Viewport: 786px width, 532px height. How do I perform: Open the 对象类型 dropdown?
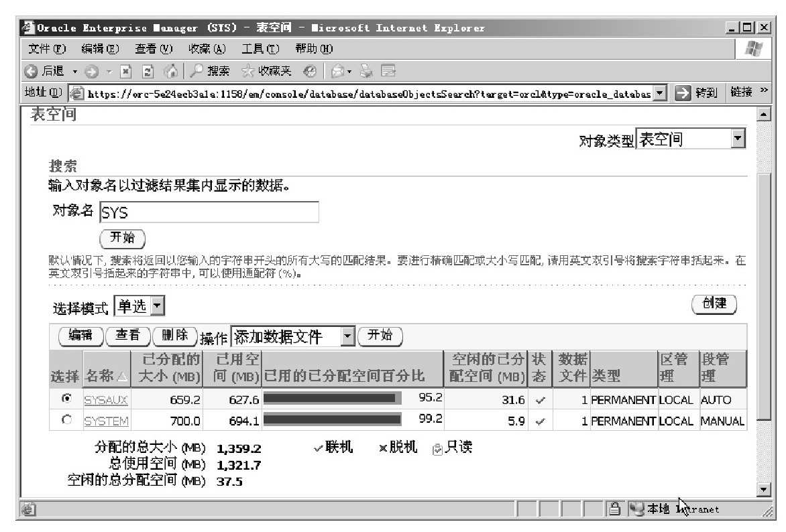click(737, 139)
